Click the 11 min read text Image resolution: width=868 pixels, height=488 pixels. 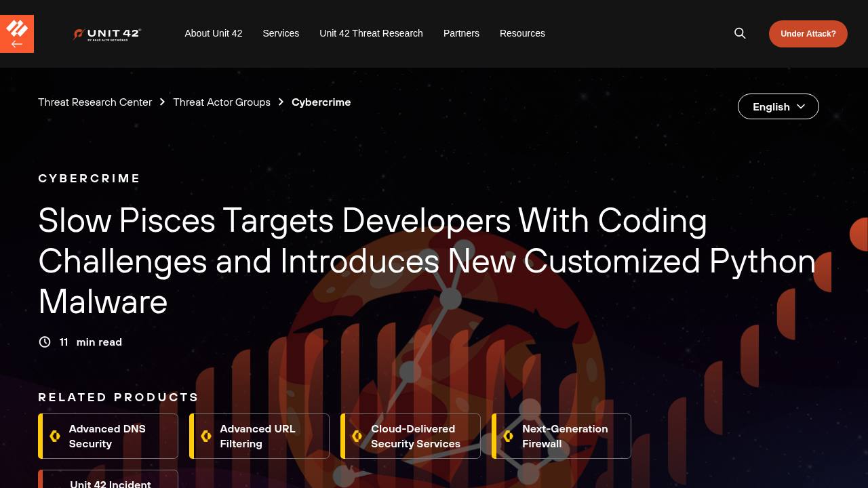click(91, 342)
